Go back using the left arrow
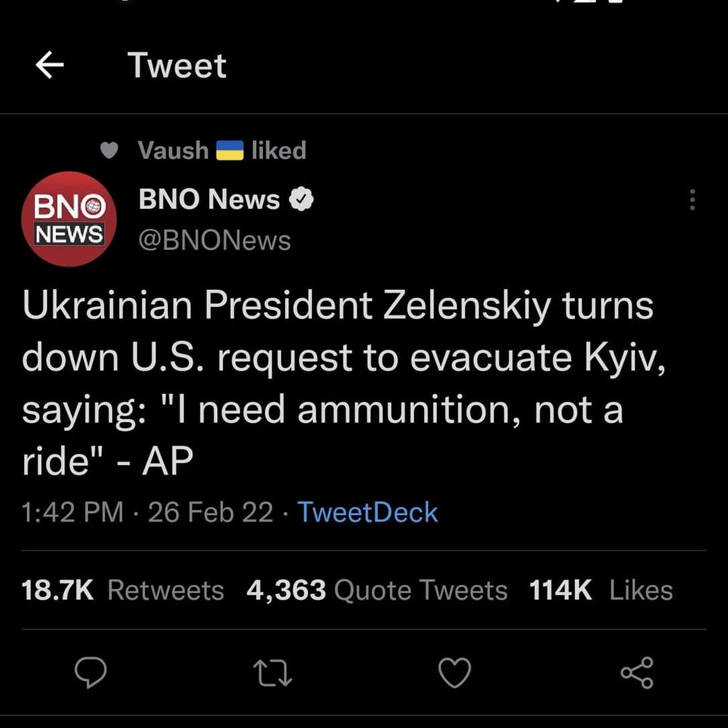The image size is (728, 728). [x=49, y=66]
